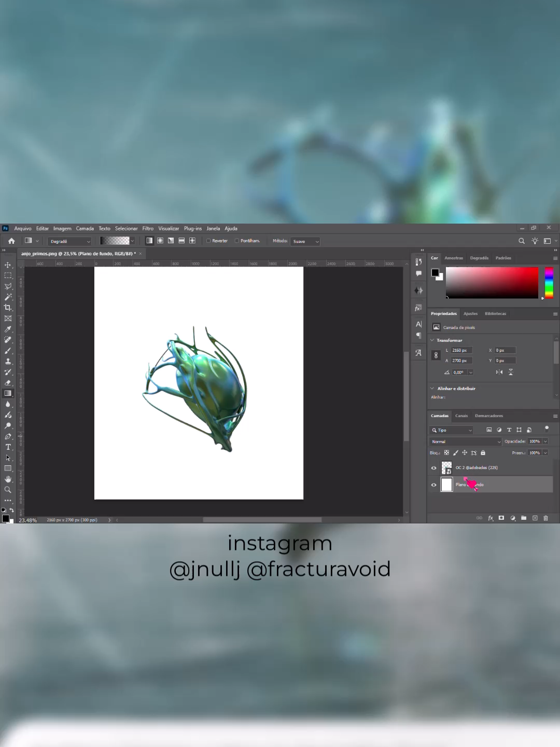This screenshot has height=747, width=560.
Task: Choose the diamond gradient style
Action: click(x=192, y=241)
